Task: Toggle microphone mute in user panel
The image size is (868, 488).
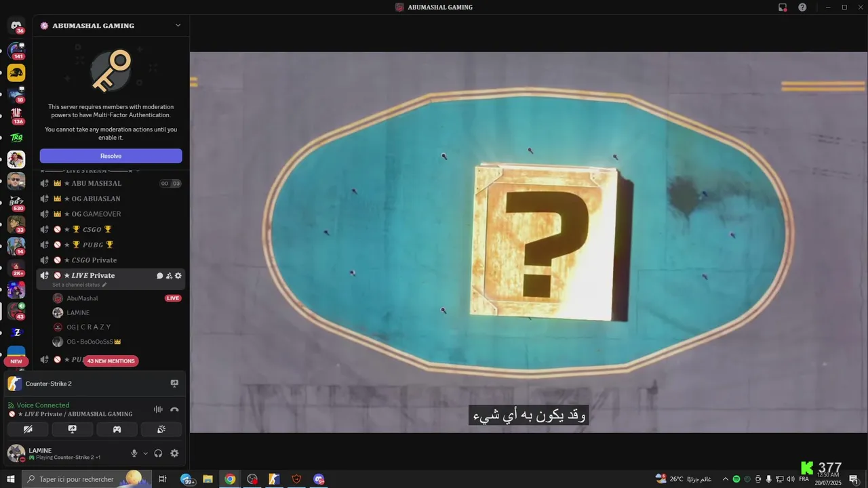Action: [134, 453]
